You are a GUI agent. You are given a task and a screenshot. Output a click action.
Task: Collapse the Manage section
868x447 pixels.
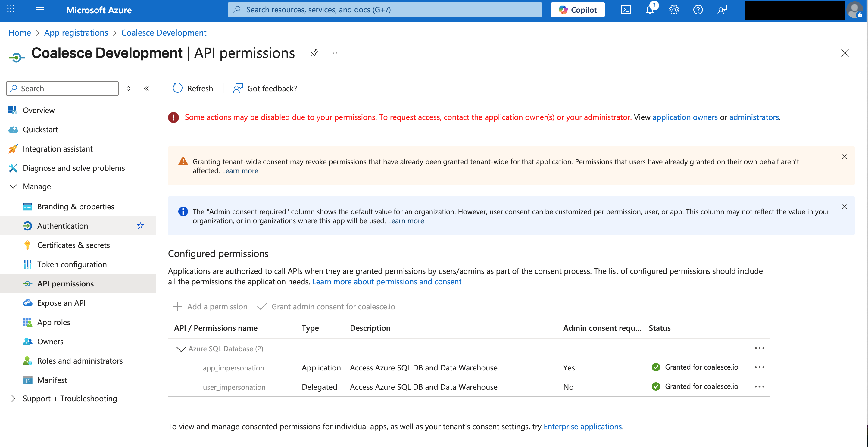13,186
